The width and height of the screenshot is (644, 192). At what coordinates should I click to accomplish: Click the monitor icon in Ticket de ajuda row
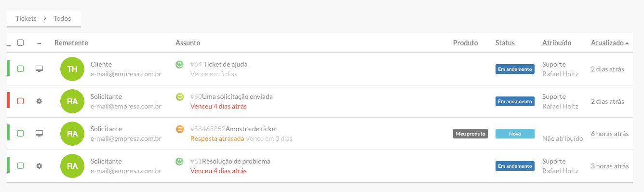(40, 69)
